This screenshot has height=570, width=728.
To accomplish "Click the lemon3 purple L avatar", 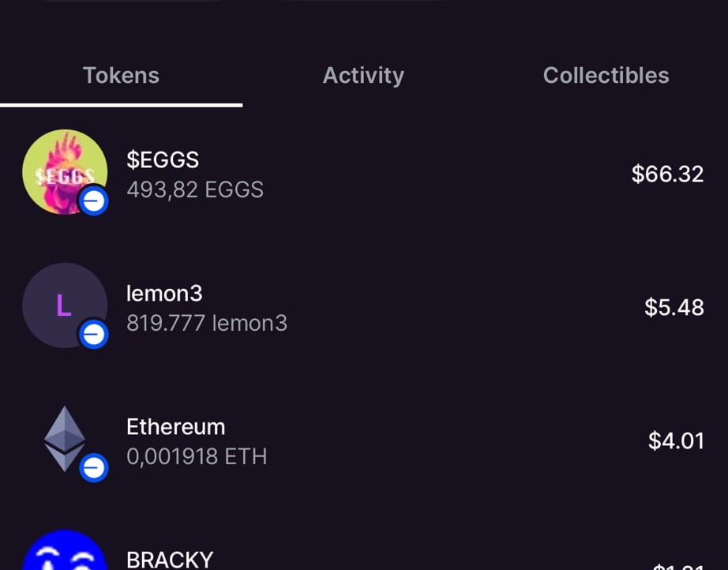I will click(62, 304).
